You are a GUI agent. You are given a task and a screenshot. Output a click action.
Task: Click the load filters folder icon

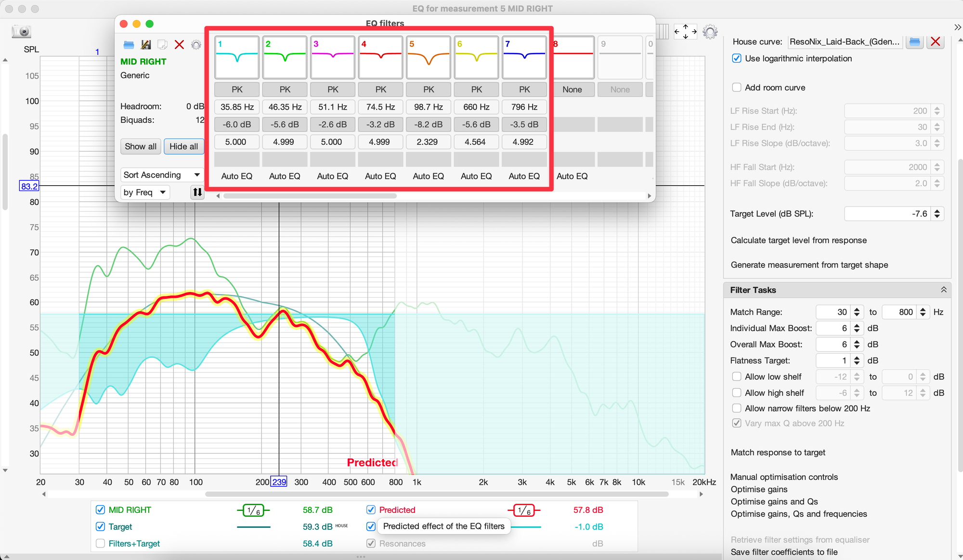click(x=129, y=45)
